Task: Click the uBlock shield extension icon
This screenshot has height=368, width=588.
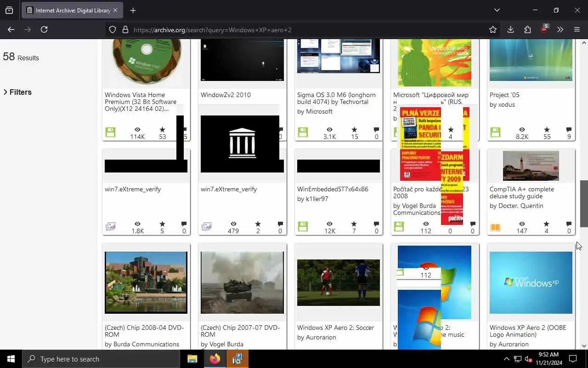Action: (x=544, y=29)
